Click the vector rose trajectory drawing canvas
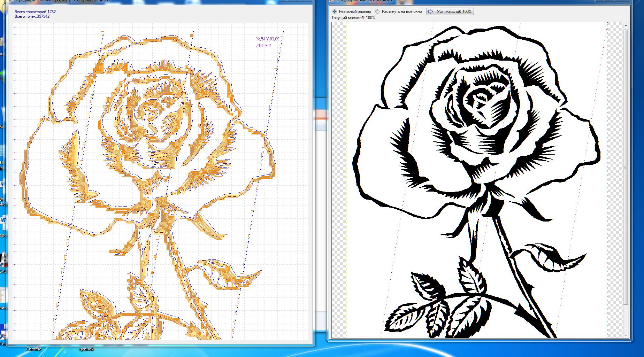Screen dimensions: 644x357 pos(161,181)
